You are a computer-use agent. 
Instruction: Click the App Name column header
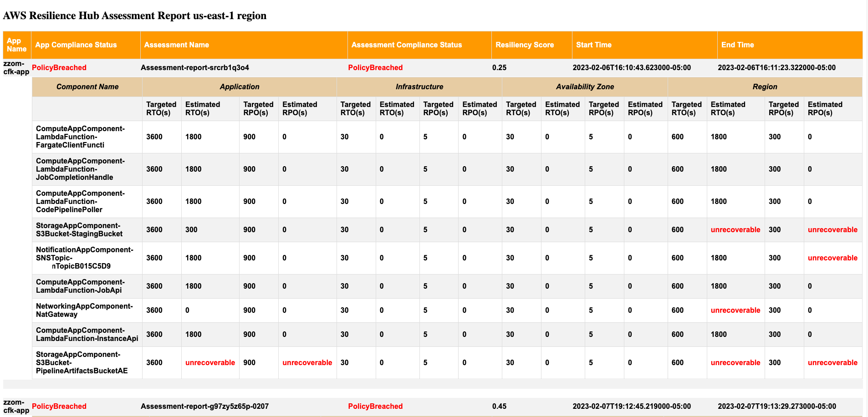[x=17, y=45]
